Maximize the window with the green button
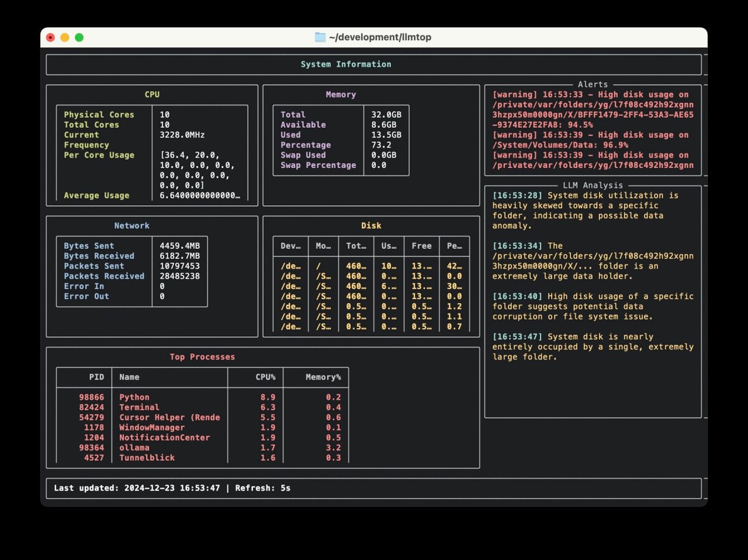 point(79,37)
